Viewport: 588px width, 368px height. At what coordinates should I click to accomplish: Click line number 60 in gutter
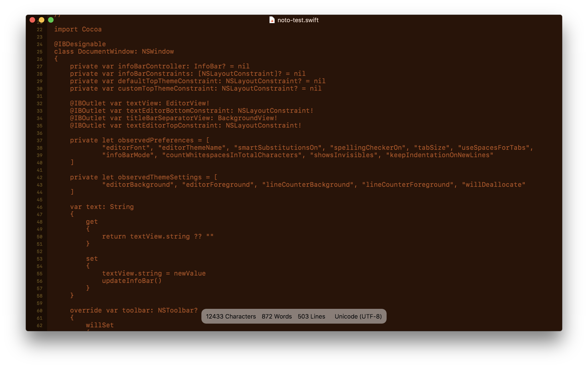pyautogui.click(x=40, y=311)
